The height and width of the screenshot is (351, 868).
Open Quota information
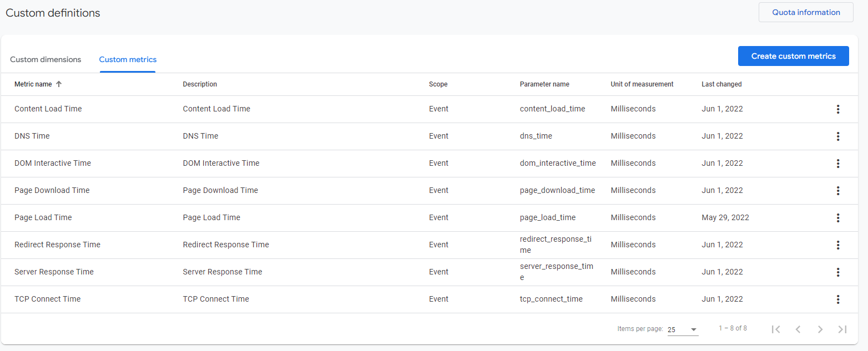pyautogui.click(x=805, y=12)
